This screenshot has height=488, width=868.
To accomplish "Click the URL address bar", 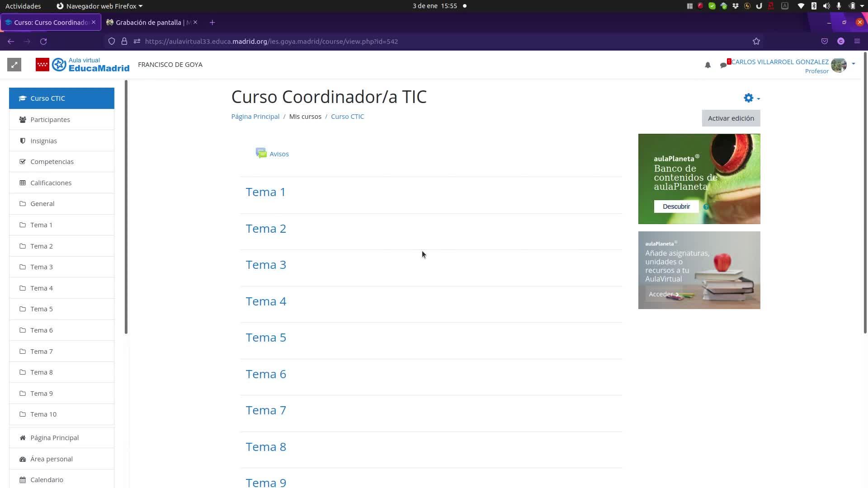I will (407, 41).
